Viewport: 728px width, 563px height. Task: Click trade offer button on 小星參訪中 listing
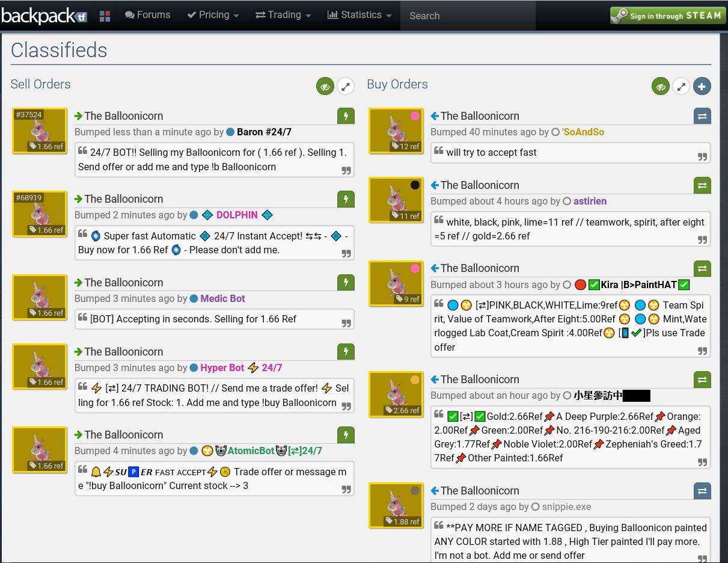pos(702,380)
